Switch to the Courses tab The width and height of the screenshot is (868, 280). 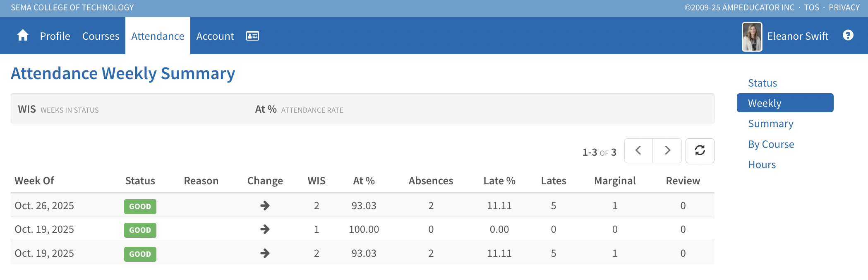click(x=101, y=36)
